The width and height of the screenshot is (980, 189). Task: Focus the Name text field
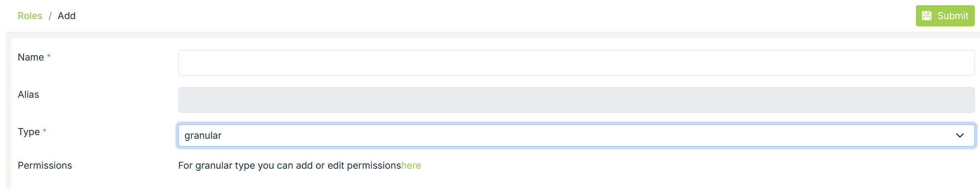tap(576, 62)
